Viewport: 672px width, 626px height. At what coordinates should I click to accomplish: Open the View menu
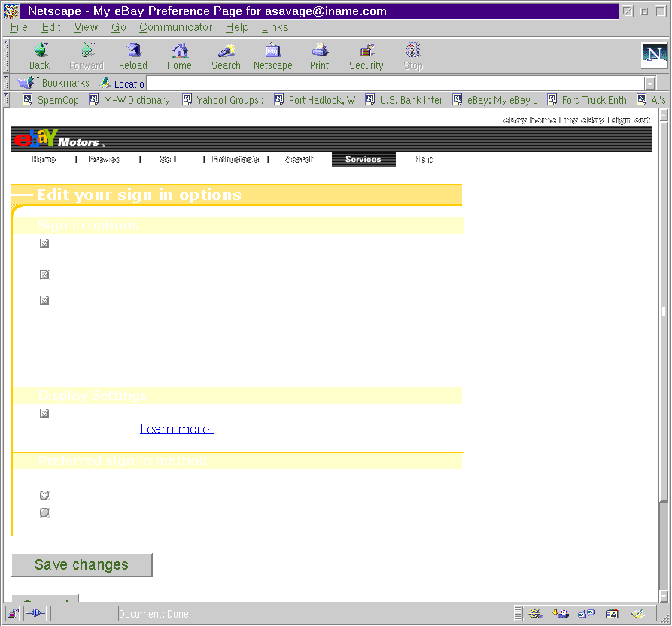click(x=86, y=27)
